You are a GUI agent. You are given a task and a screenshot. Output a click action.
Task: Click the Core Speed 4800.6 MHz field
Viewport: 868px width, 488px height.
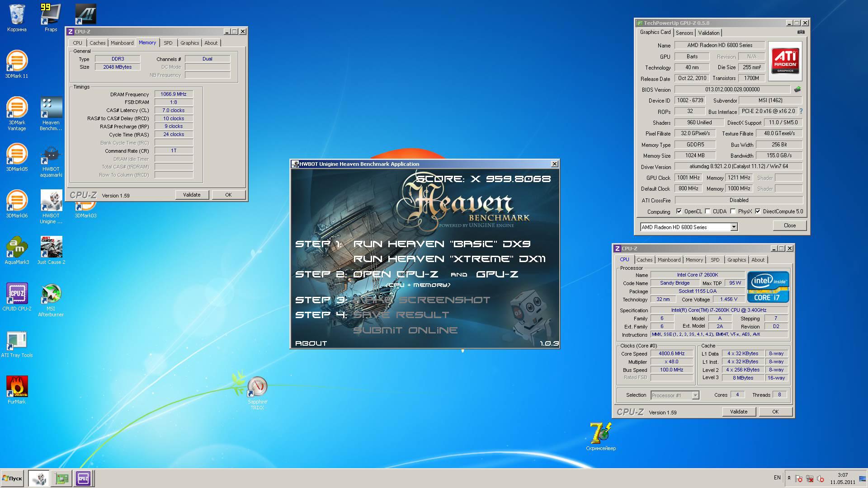672,354
